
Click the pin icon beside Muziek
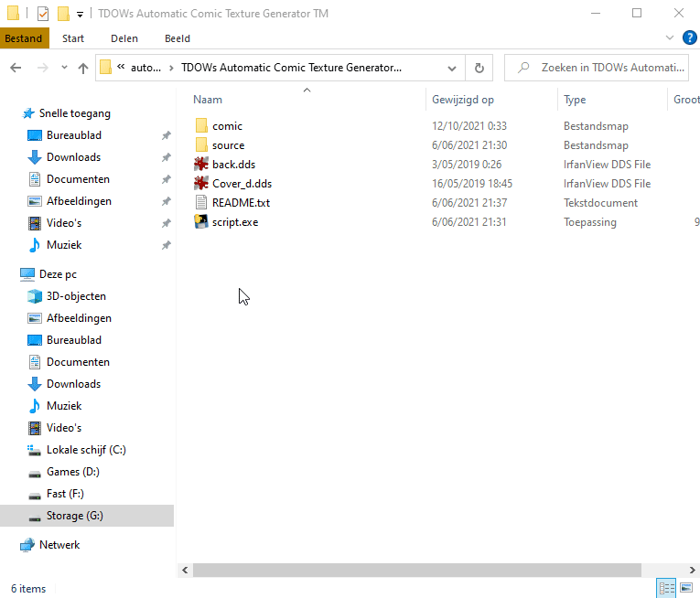pyautogui.click(x=166, y=244)
